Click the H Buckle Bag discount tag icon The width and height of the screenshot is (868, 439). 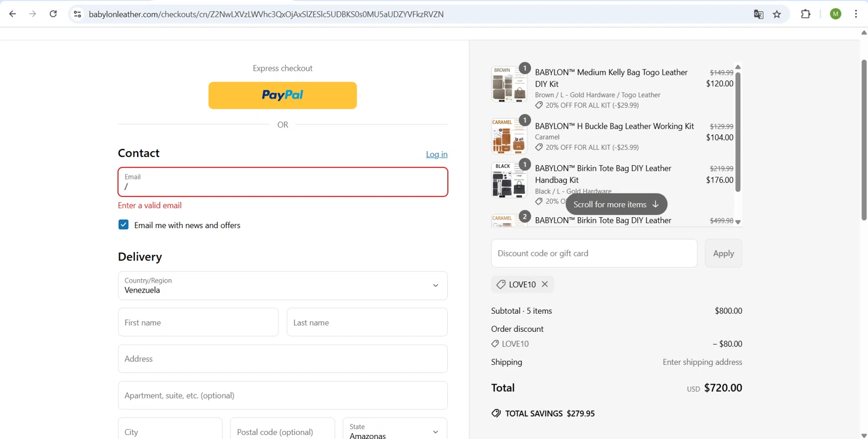(x=539, y=148)
